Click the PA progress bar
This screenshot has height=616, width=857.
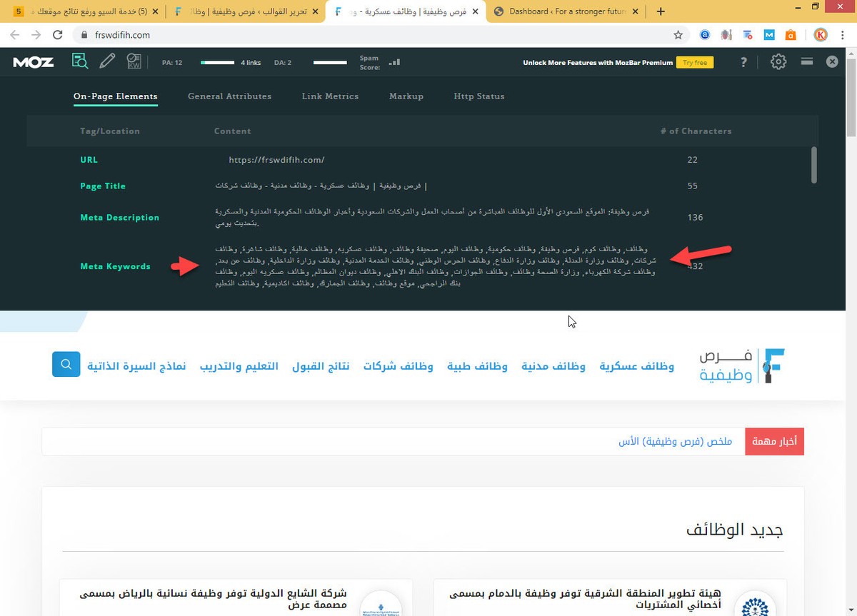click(x=218, y=63)
